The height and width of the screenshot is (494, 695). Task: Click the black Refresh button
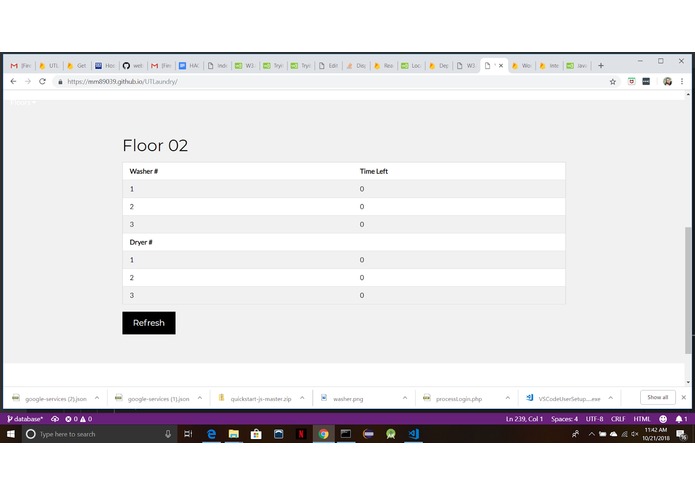click(149, 323)
